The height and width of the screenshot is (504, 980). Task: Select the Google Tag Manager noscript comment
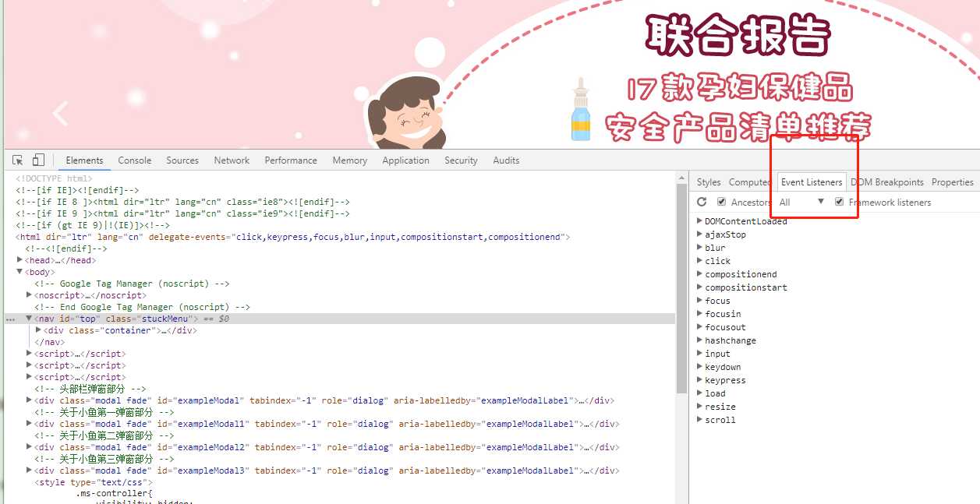pyautogui.click(x=132, y=284)
